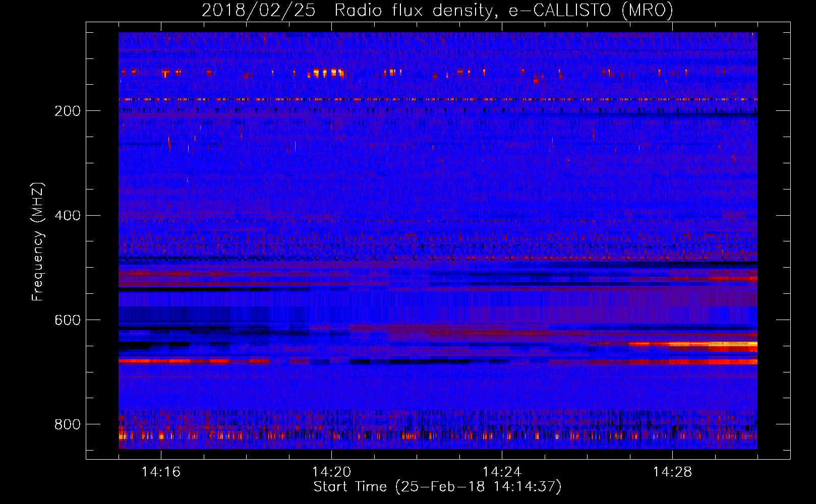Click the "14:24" time tick label
The image size is (816, 504).
click(x=502, y=472)
